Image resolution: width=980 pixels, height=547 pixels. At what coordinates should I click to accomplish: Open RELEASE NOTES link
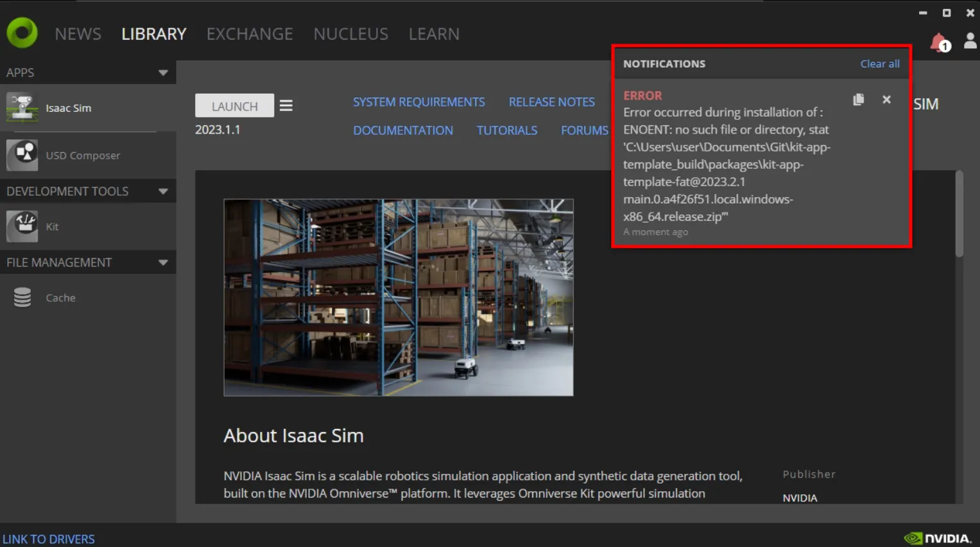552,102
